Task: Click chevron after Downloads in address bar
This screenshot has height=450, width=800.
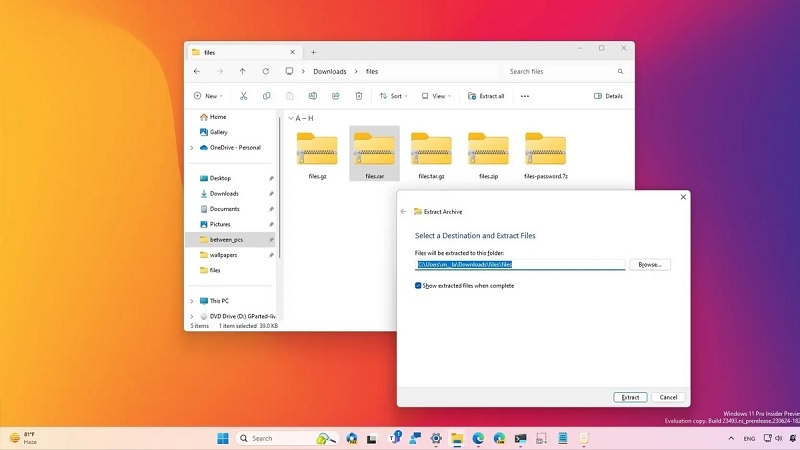Action: [356, 71]
